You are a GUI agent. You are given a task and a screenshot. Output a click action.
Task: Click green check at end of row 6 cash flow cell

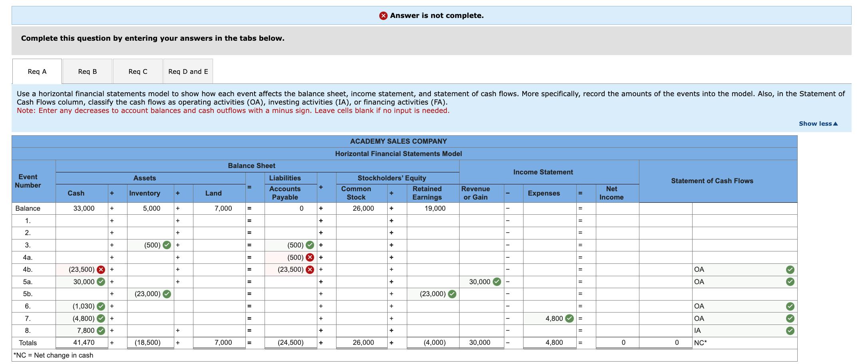790,307
